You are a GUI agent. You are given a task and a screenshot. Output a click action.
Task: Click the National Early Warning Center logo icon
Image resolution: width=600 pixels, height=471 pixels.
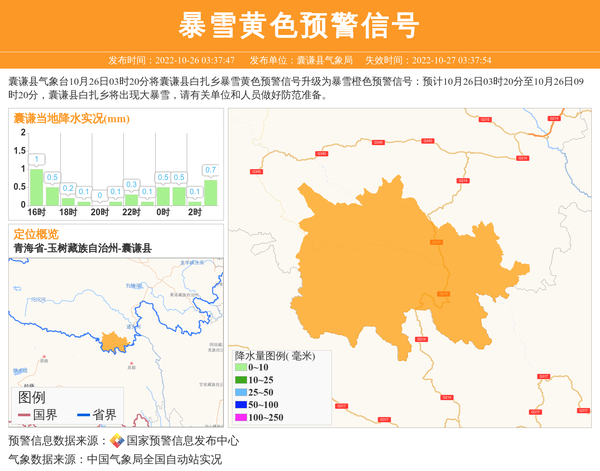(117, 441)
